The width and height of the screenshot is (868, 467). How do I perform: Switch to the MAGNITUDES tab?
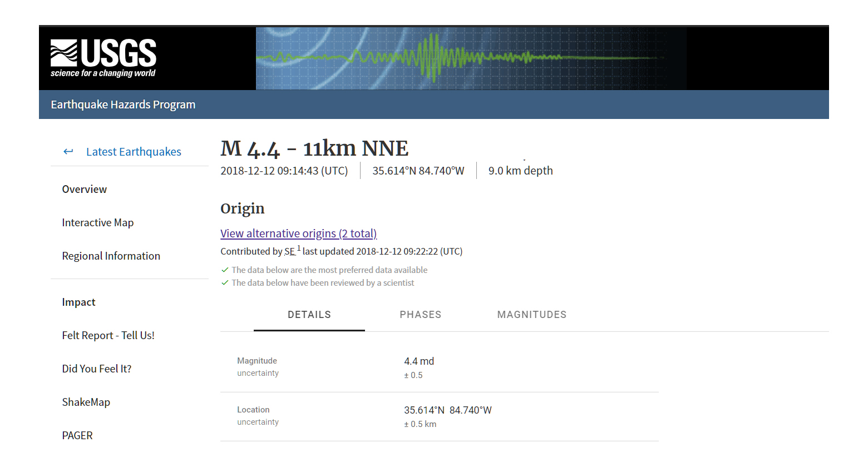[x=532, y=315]
